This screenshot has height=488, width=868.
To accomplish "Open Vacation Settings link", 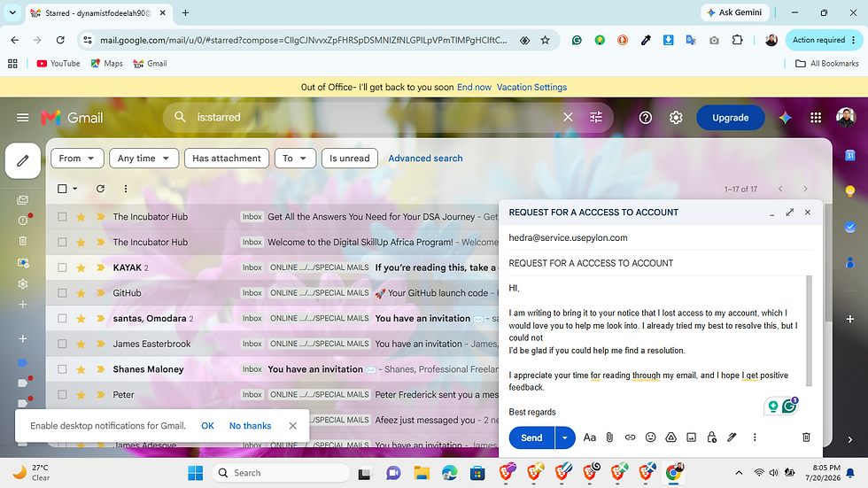I will 531,88.
